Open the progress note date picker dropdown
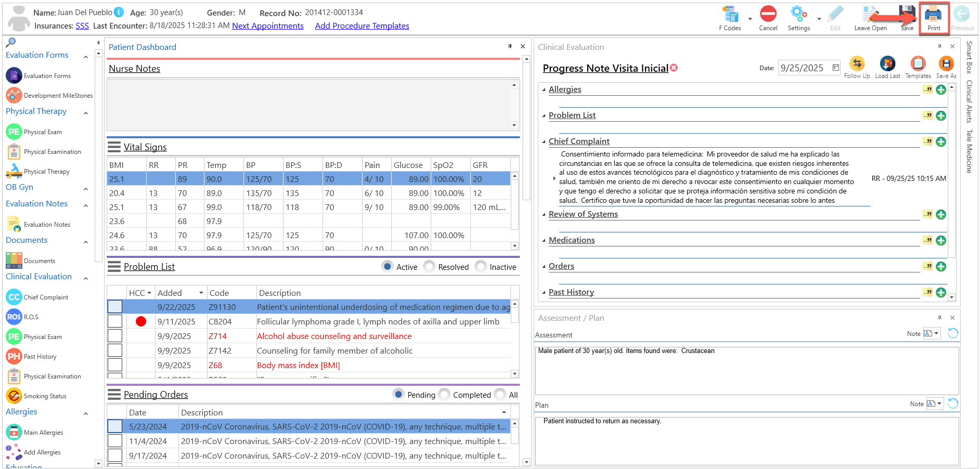Image resolution: width=980 pixels, height=469 pixels. pos(835,68)
